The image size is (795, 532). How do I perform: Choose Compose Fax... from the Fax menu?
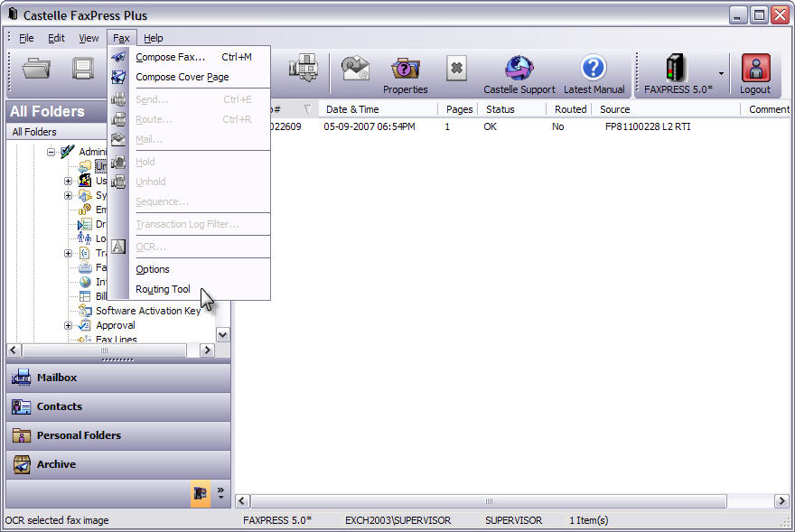189,57
